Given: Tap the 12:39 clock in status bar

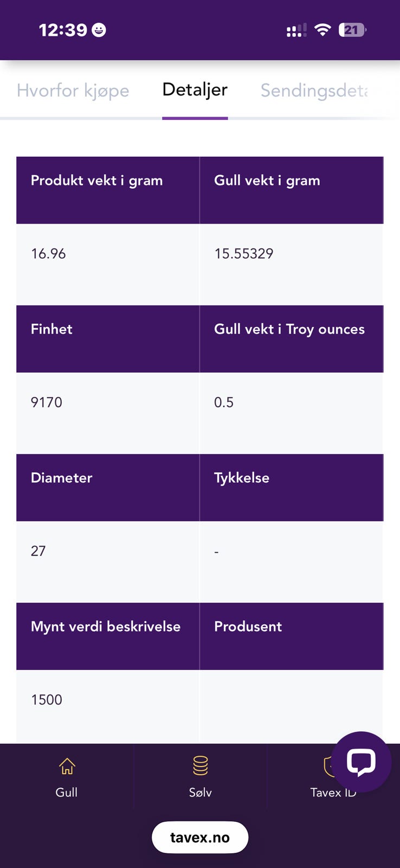Looking at the screenshot, I should [63, 30].
